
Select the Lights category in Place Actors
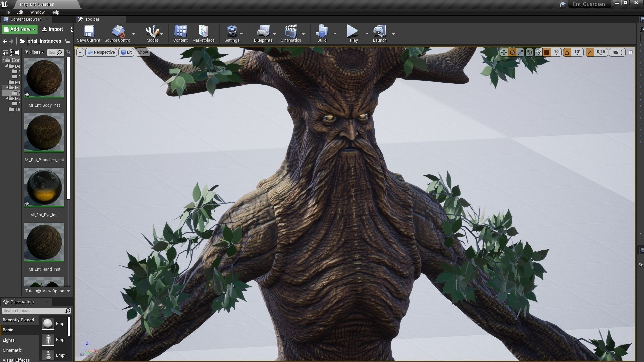click(19, 340)
